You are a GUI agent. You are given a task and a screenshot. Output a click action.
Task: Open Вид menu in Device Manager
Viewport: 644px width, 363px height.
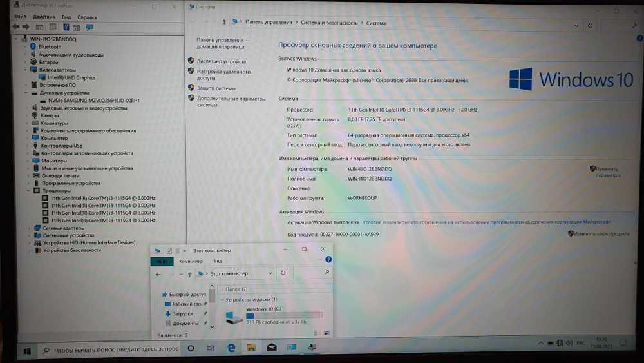coord(66,17)
